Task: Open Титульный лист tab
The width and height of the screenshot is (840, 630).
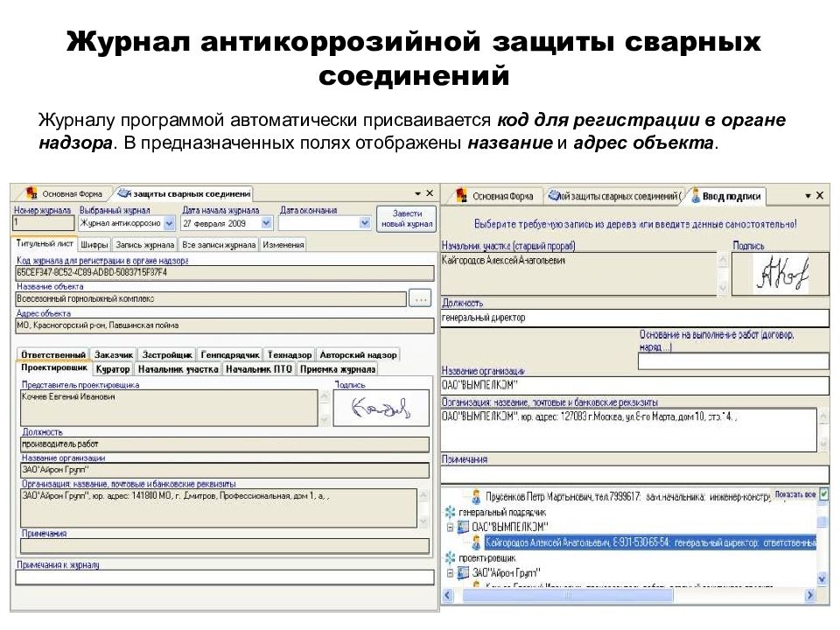Action: [45, 244]
